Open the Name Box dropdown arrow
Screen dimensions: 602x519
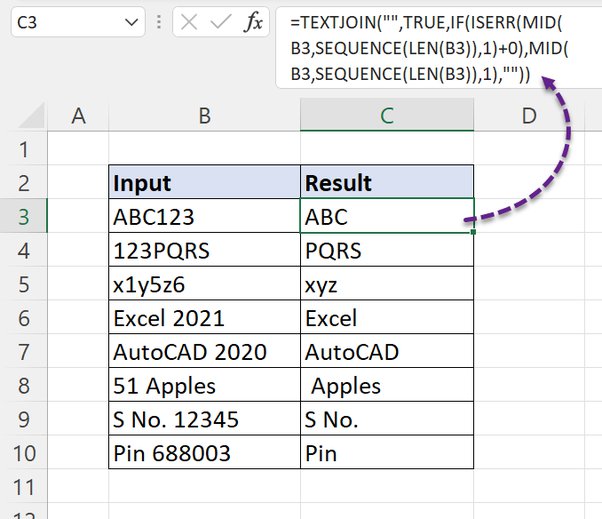[131, 22]
